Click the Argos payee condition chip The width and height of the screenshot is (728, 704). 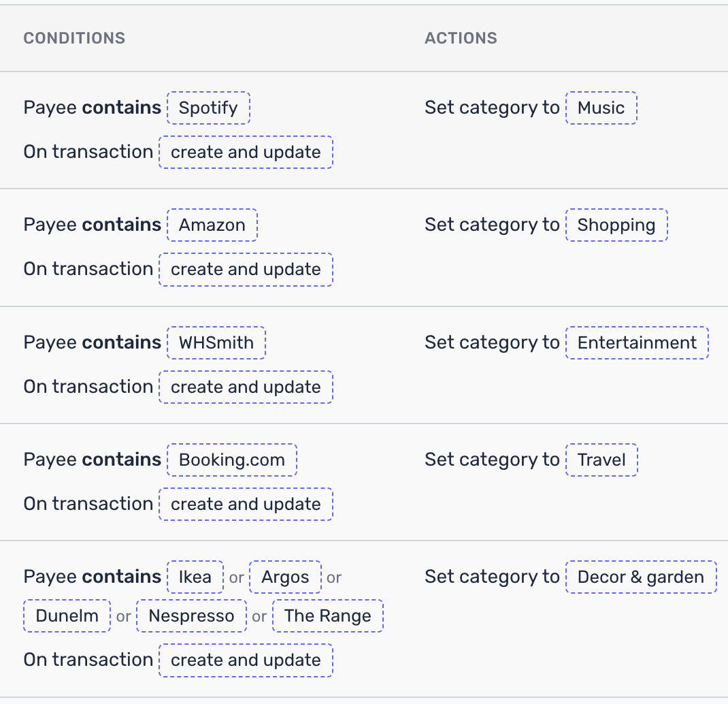pyautogui.click(x=285, y=577)
